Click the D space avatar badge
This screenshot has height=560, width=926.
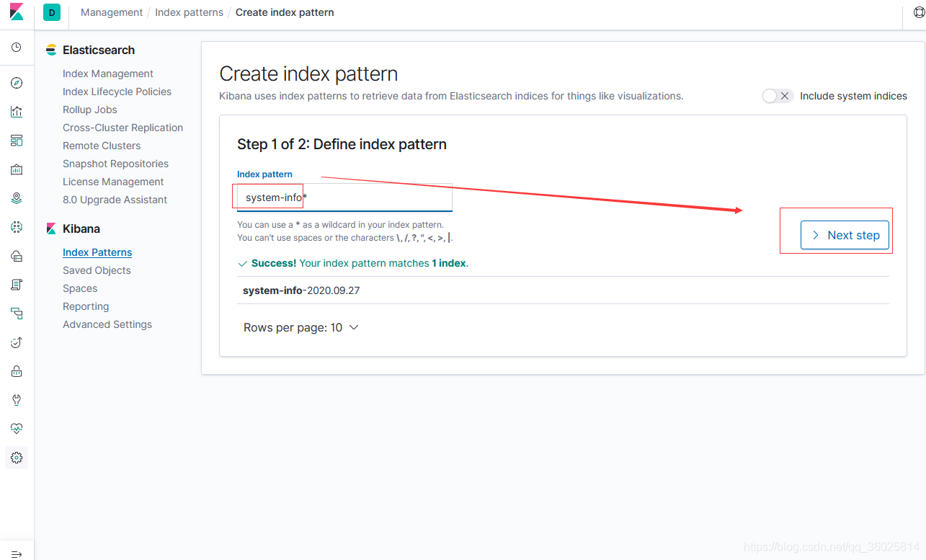pos(50,12)
